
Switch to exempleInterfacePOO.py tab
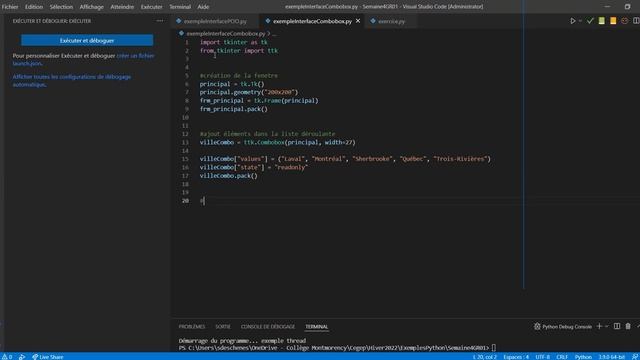[x=215, y=21]
